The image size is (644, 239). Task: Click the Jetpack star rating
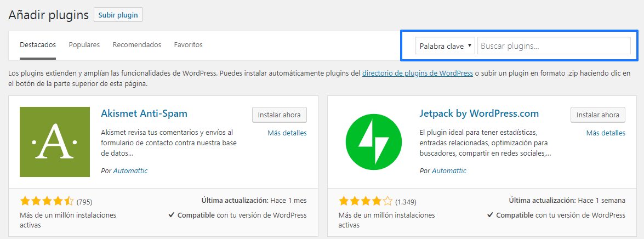pyautogui.click(x=366, y=202)
